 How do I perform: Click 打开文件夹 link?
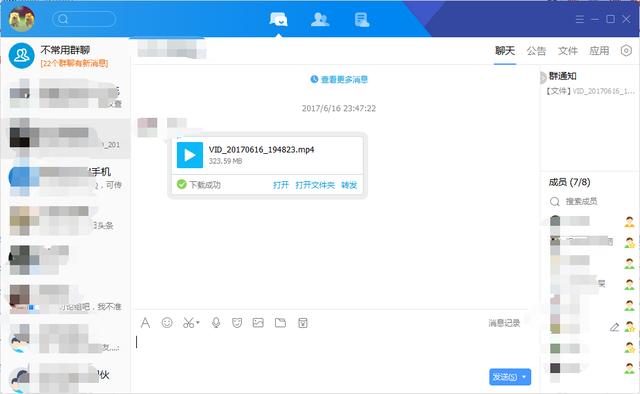315,185
